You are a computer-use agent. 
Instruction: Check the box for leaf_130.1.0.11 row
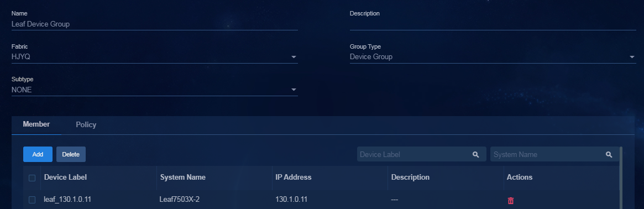(32, 200)
